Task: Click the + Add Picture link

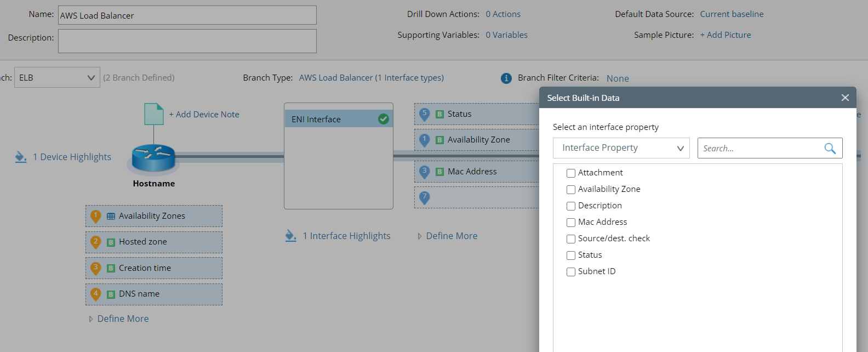Action: point(726,35)
